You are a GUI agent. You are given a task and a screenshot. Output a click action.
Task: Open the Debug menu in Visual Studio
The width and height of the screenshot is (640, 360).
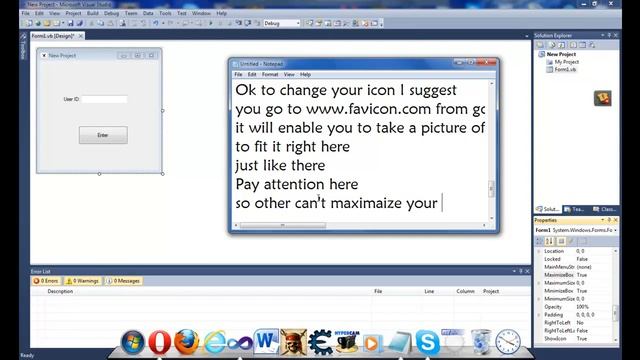pyautogui.click(x=111, y=13)
